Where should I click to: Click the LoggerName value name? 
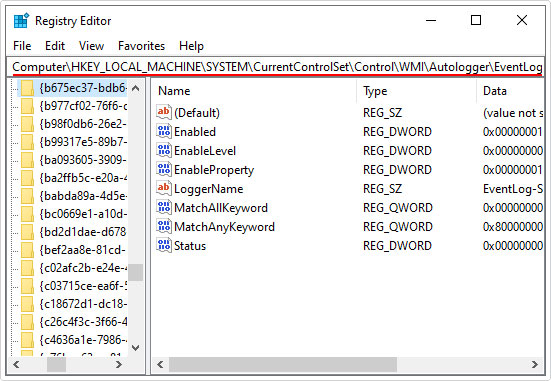[209, 189]
